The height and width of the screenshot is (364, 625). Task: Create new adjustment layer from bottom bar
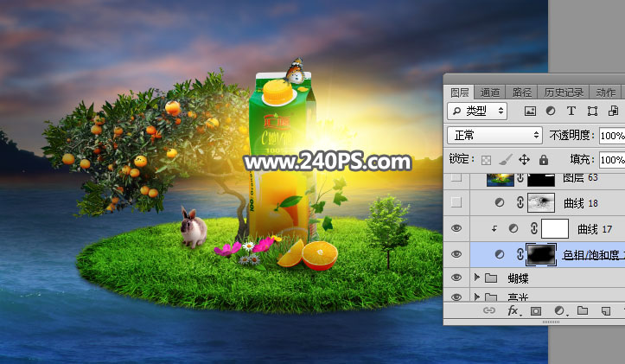click(558, 310)
